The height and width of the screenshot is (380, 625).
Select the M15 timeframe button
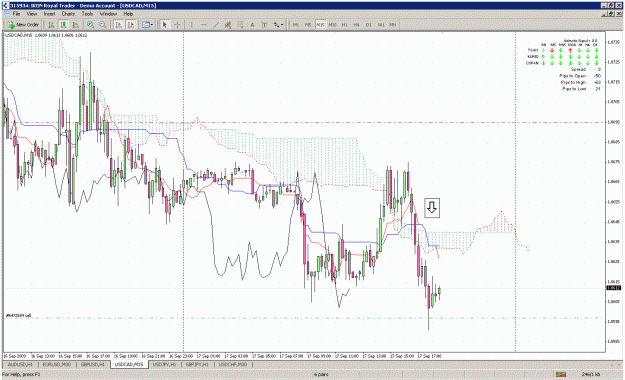[x=320, y=25]
